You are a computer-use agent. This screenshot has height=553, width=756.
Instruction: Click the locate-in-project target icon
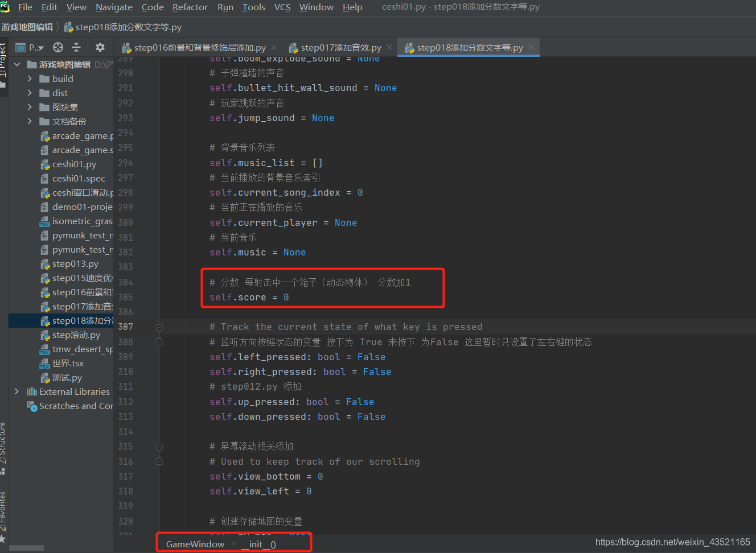(x=58, y=47)
